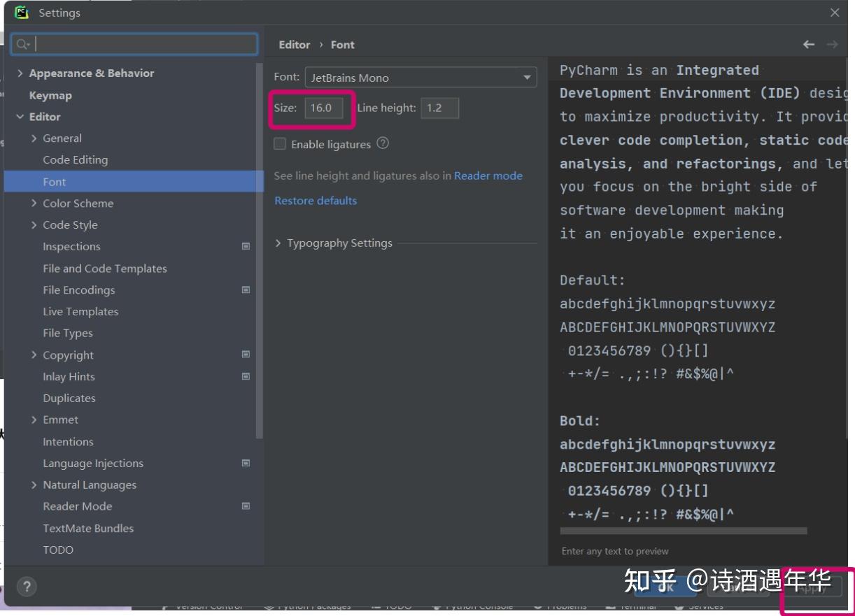Click project-scope icon beside Inspections
This screenshot has height=616, width=855.
pos(246,246)
